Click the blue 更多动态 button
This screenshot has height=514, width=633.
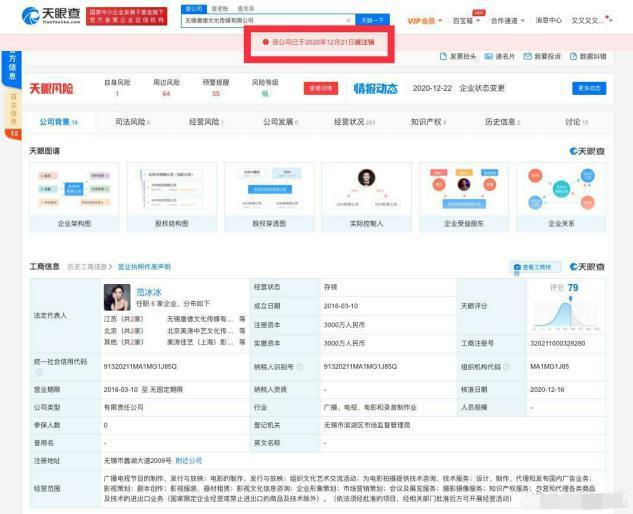tap(589, 88)
